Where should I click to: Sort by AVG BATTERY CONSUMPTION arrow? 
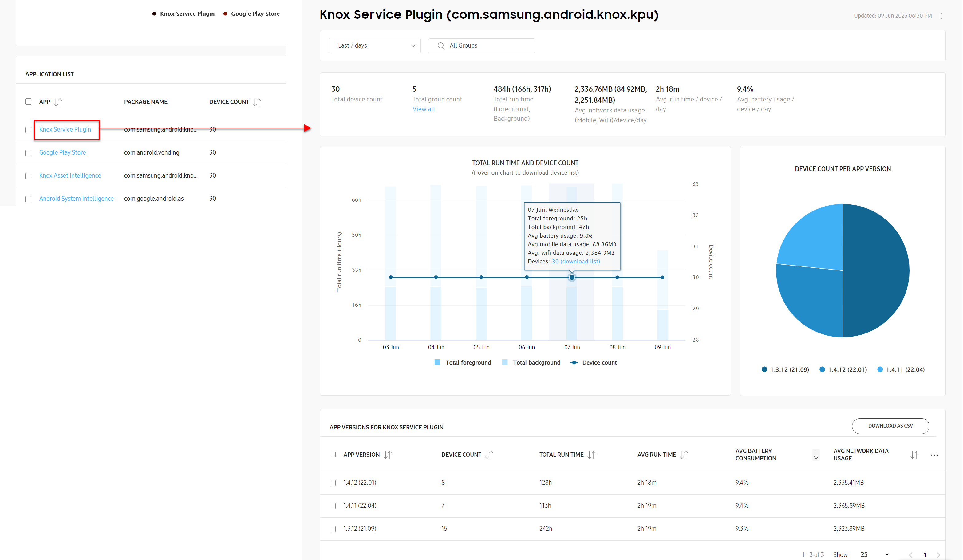(816, 455)
